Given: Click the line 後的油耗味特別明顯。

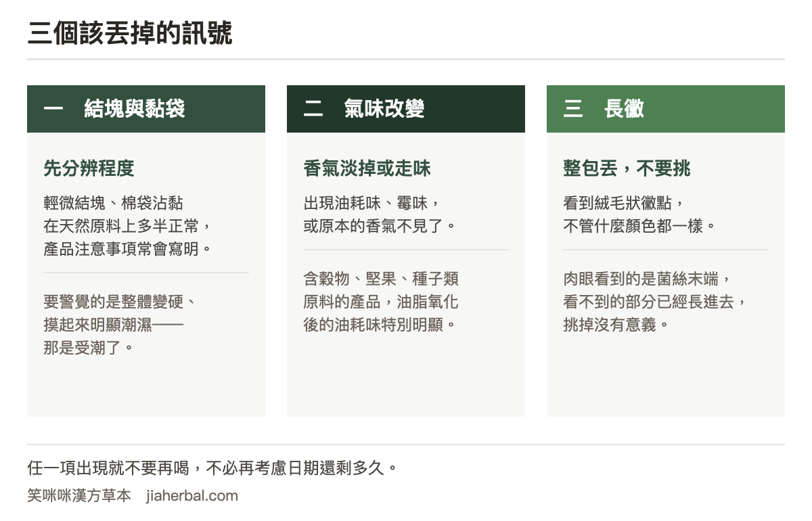Looking at the screenshot, I should pyautogui.click(x=380, y=325).
